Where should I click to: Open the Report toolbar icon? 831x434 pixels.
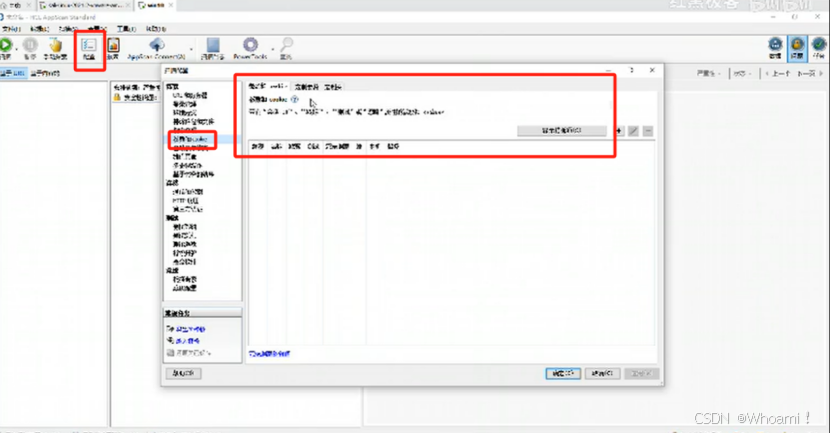click(113, 46)
